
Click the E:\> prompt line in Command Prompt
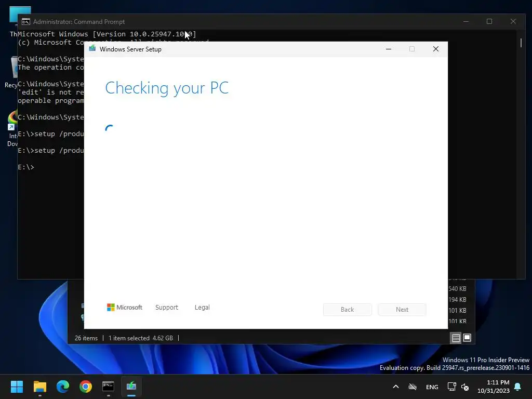coord(26,167)
